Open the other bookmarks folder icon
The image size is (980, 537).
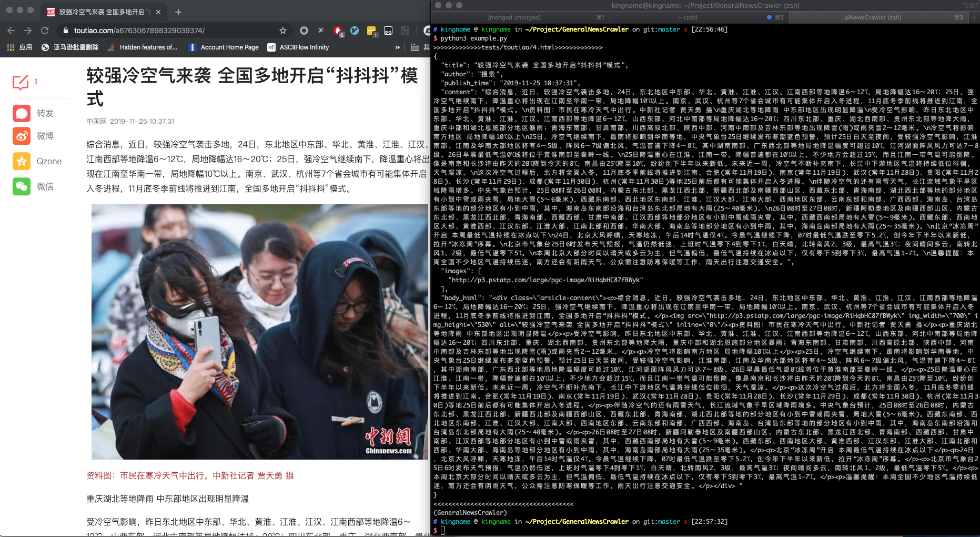point(415,47)
